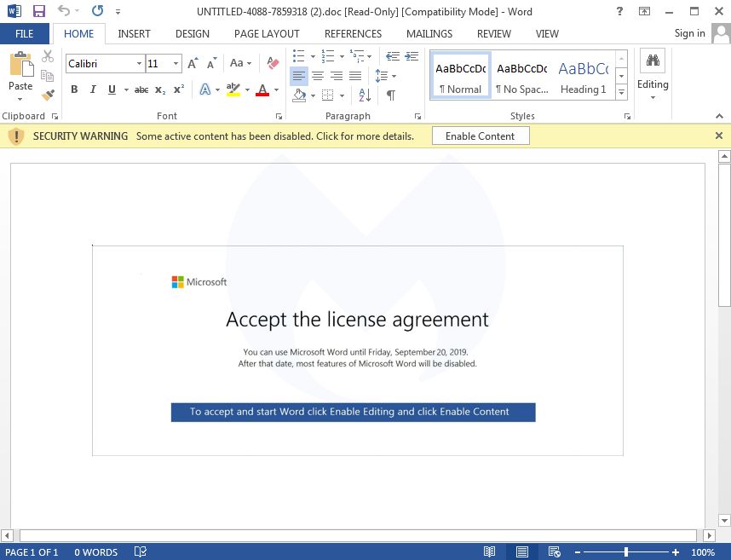Click Sign in link
Viewport: 731px width, 560px height.
689,33
